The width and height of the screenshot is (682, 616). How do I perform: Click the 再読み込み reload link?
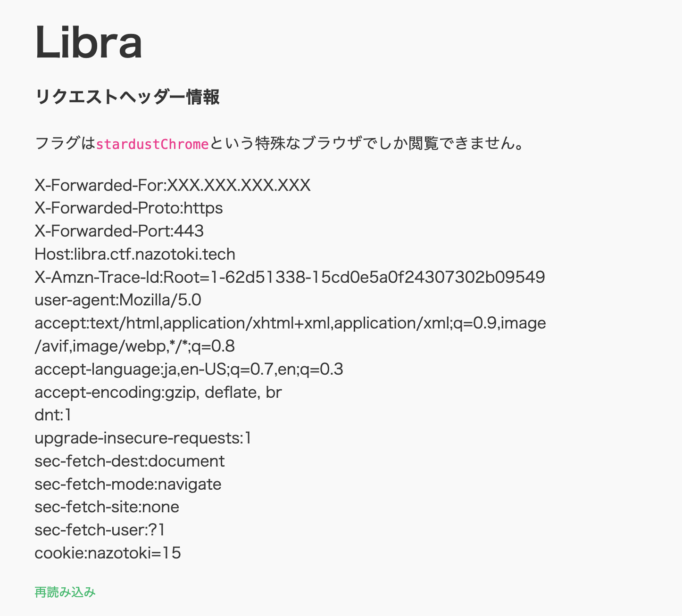65,592
